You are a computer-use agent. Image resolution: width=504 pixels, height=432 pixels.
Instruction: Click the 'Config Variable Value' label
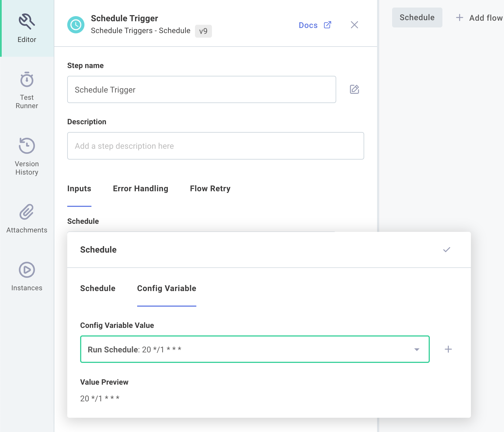click(x=117, y=325)
